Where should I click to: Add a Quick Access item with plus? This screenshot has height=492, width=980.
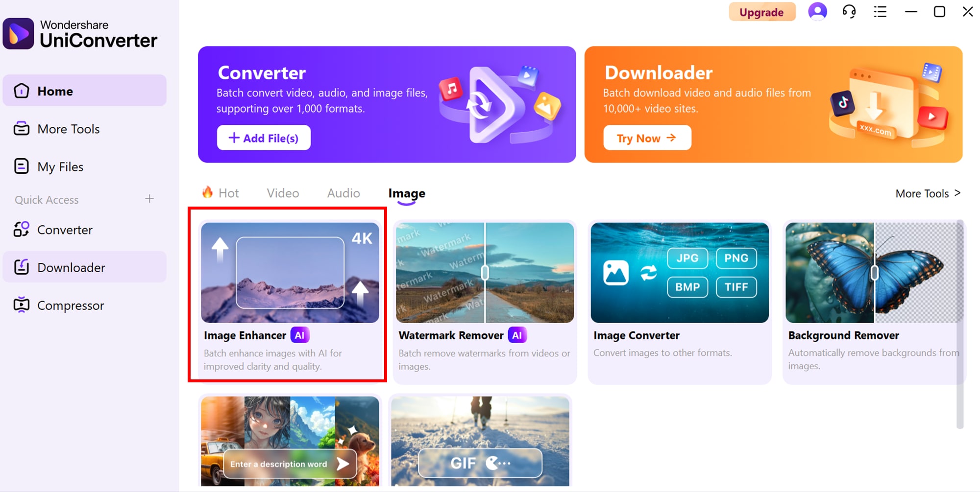pos(149,199)
